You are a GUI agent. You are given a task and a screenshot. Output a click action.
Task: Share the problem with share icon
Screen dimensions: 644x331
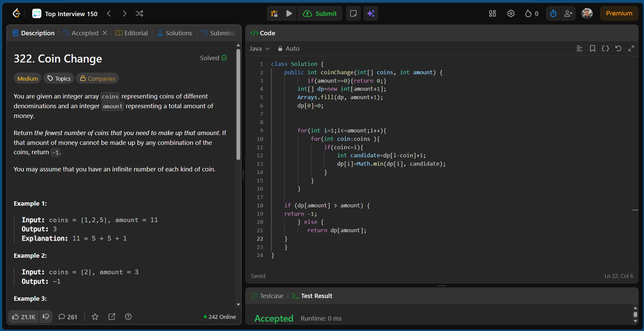pyautogui.click(x=112, y=317)
